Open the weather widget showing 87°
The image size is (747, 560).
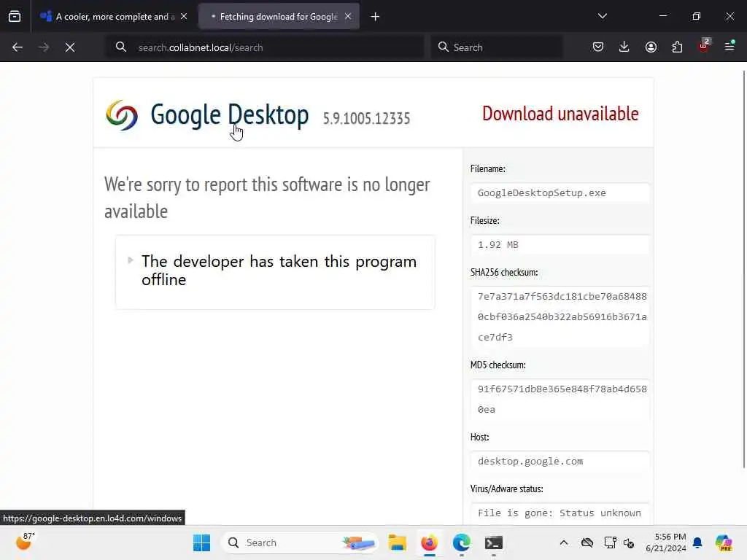(x=25, y=542)
